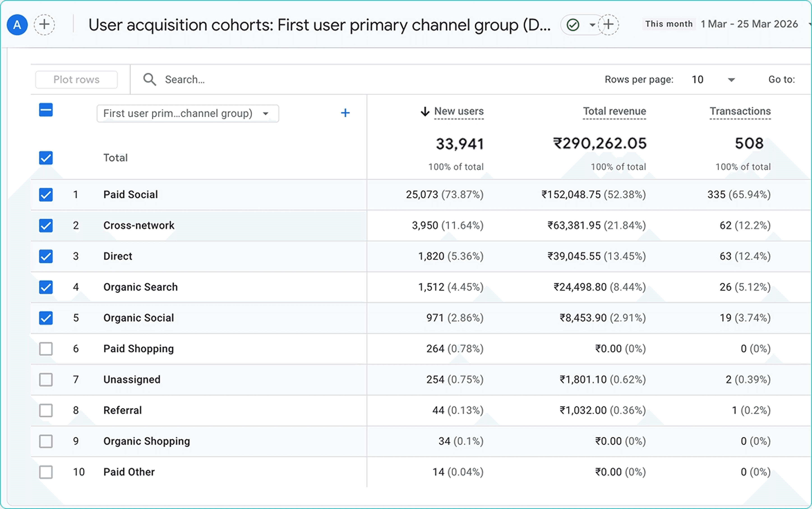
Task: Click the search magnifier icon
Action: pos(150,80)
